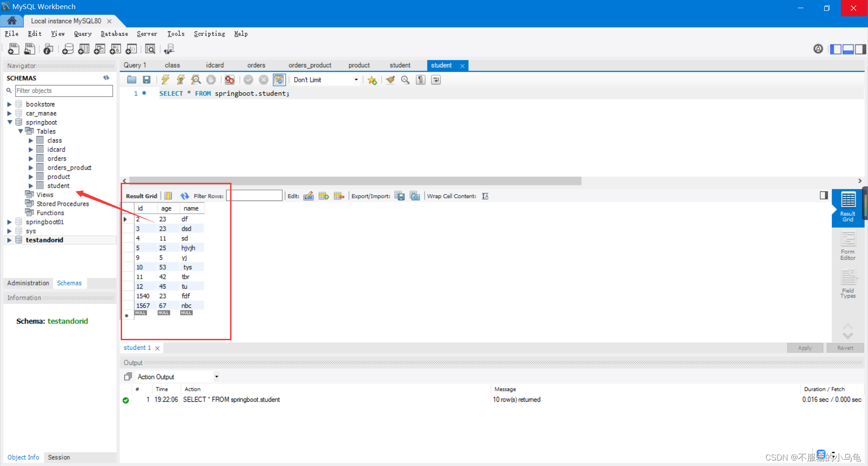The height and width of the screenshot is (466, 868).
Task: Create a new table toolbar icon
Action: click(84, 49)
